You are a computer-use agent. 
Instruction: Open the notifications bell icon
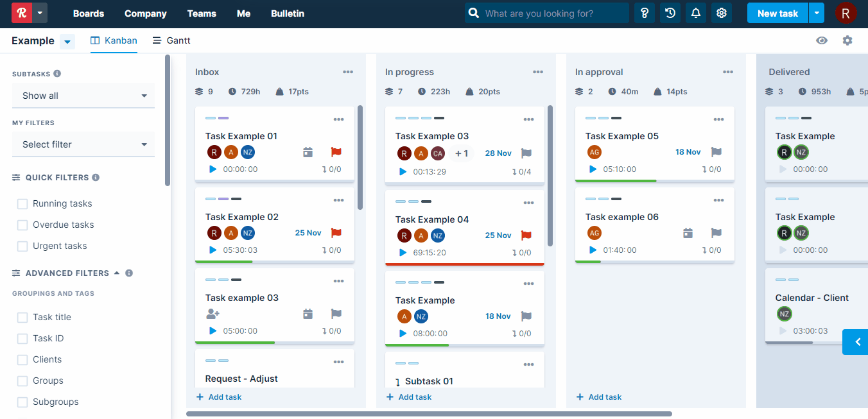(x=696, y=13)
